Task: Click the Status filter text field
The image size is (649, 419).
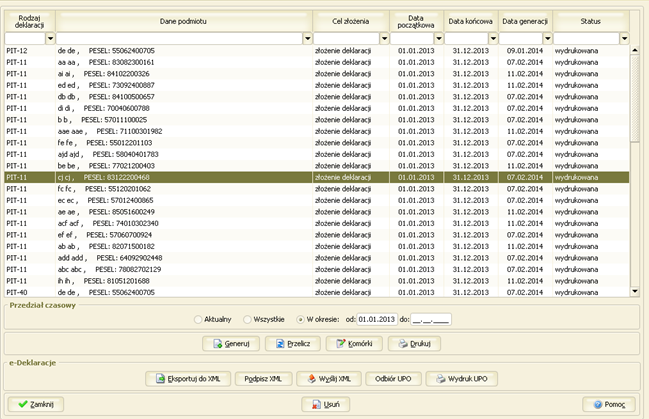Action: (x=587, y=39)
